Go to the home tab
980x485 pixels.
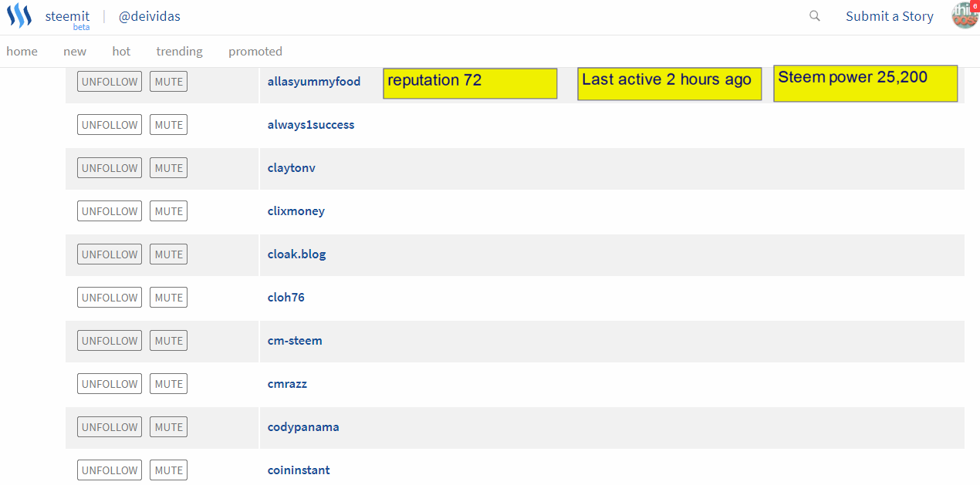tap(22, 51)
